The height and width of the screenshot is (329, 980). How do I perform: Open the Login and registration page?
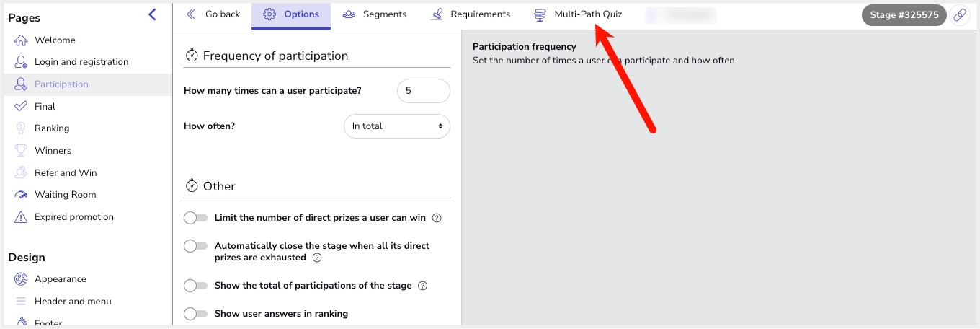click(x=81, y=62)
